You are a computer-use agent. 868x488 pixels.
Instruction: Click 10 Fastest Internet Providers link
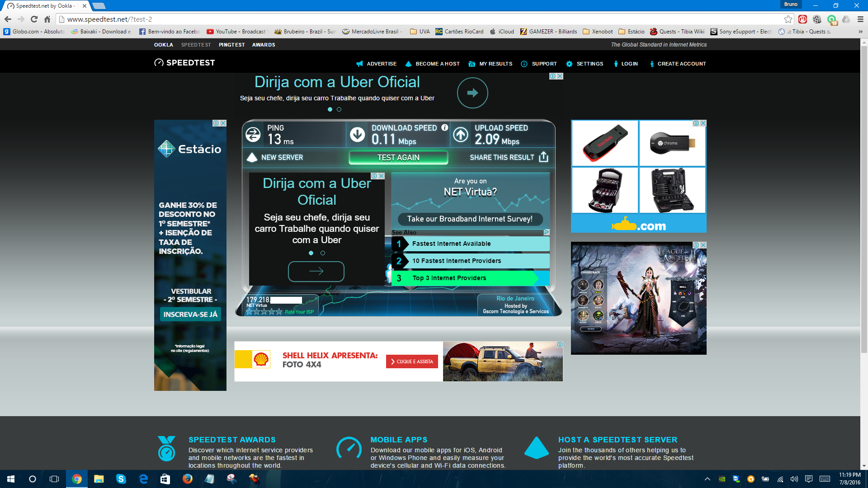point(471,261)
